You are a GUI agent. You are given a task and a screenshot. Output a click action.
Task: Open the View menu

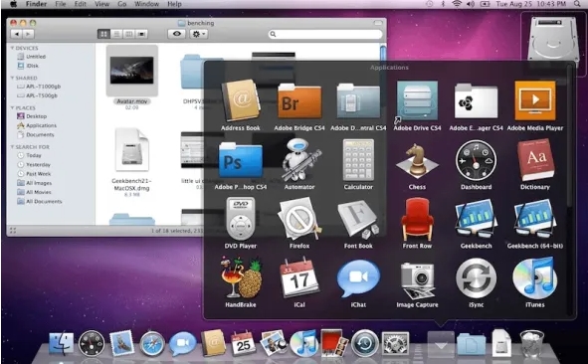[x=101, y=4]
